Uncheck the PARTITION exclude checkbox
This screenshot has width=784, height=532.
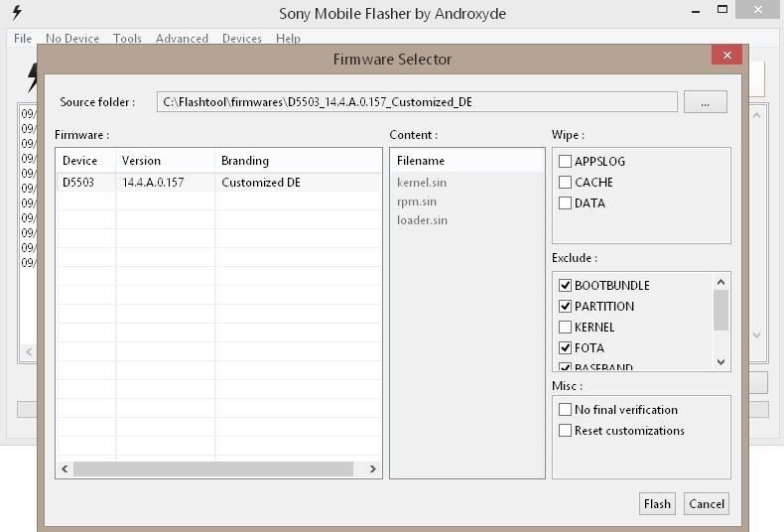pyautogui.click(x=565, y=306)
